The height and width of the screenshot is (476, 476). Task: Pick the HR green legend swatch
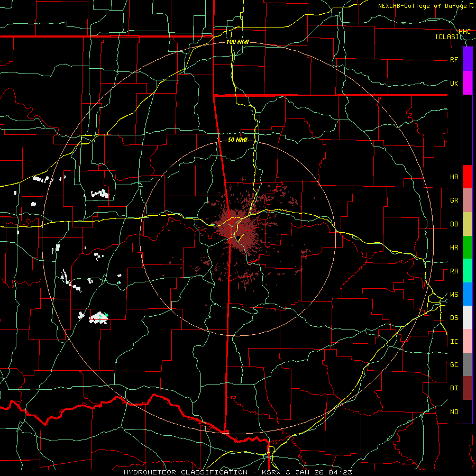(467, 247)
